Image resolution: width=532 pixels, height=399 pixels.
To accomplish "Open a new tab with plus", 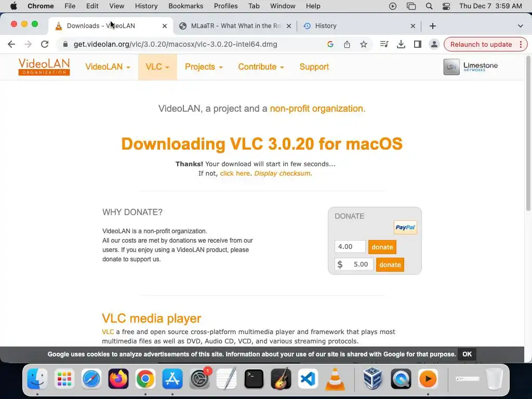I will 433,26.
